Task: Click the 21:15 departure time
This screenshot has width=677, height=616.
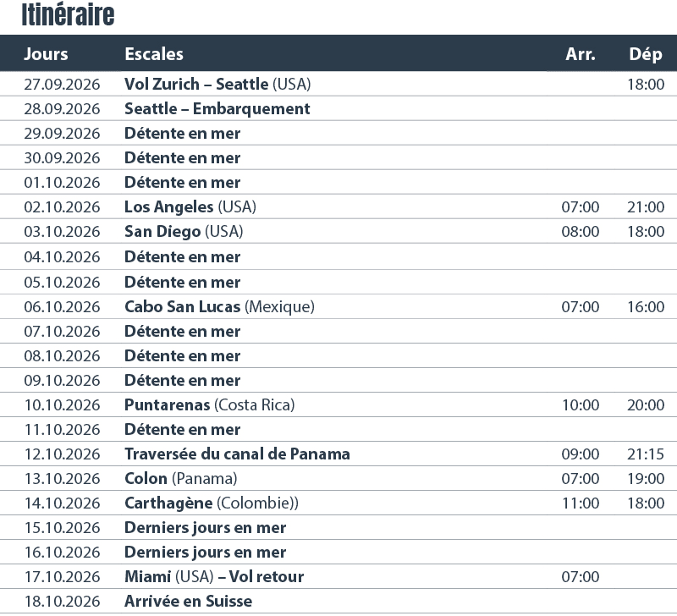Action: point(646,454)
